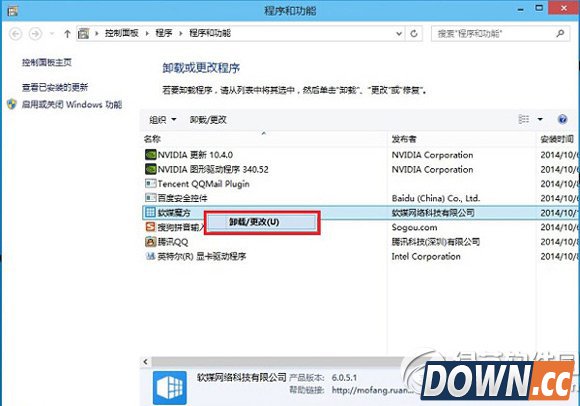This screenshot has width=580, height=406.
Task: Click NVIDIA 图形驱动程序 340.52 icon
Action: 151,169
